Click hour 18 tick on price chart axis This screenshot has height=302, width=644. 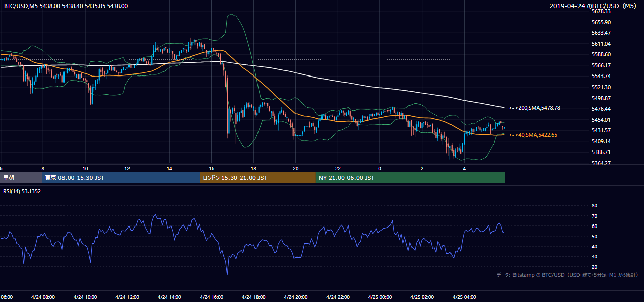tap(253, 168)
